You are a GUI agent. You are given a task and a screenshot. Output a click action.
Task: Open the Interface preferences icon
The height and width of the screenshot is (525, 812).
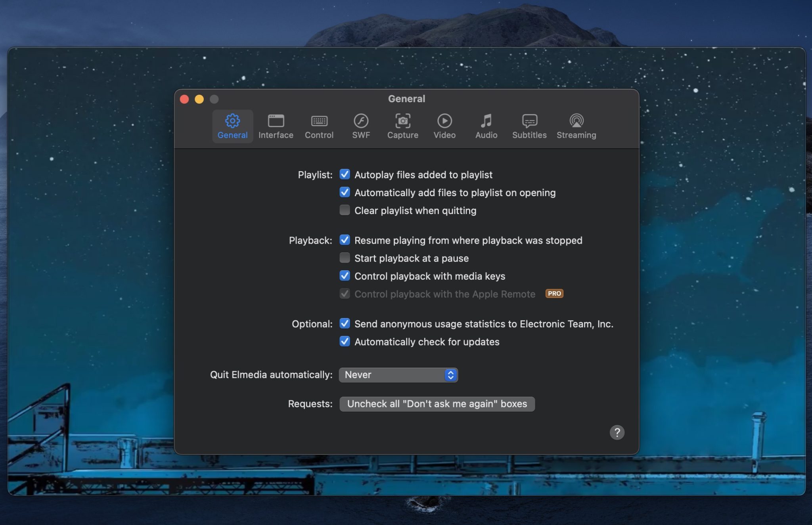pos(276,126)
